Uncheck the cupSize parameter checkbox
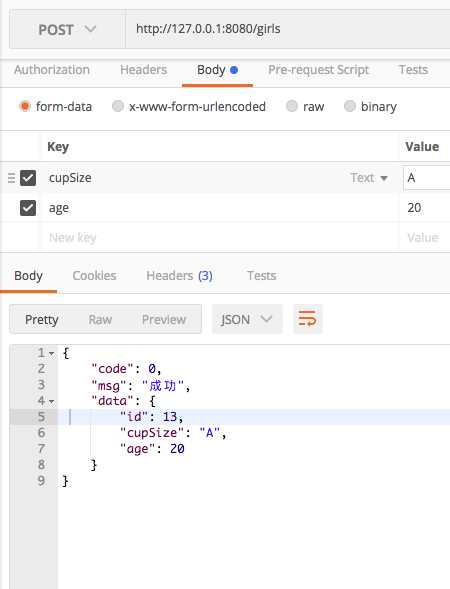Image resolution: width=450 pixels, height=589 pixels. [28, 178]
